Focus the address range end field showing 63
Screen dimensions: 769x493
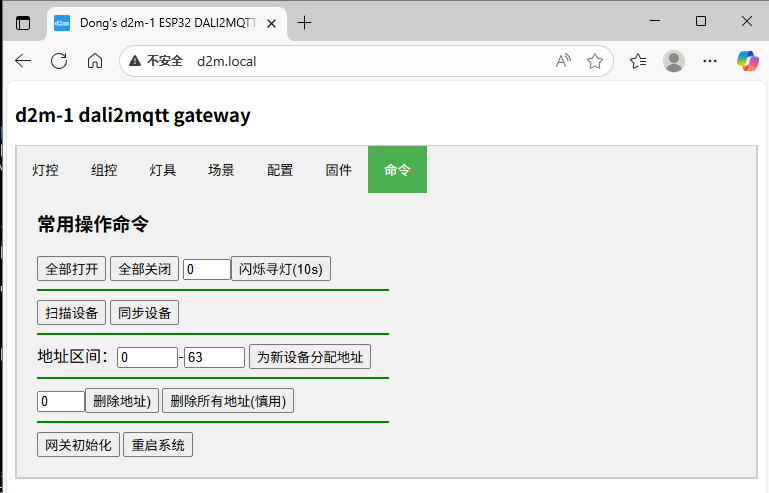[x=214, y=357]
